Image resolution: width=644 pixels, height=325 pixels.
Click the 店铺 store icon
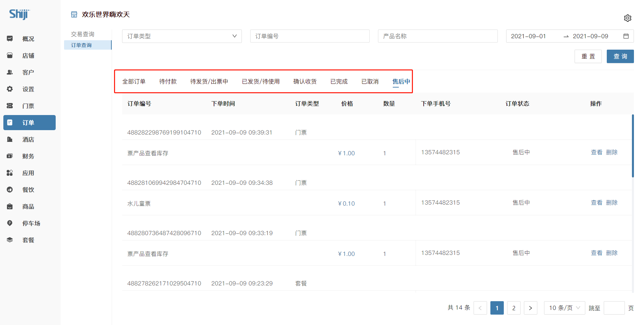click(10, 55)
